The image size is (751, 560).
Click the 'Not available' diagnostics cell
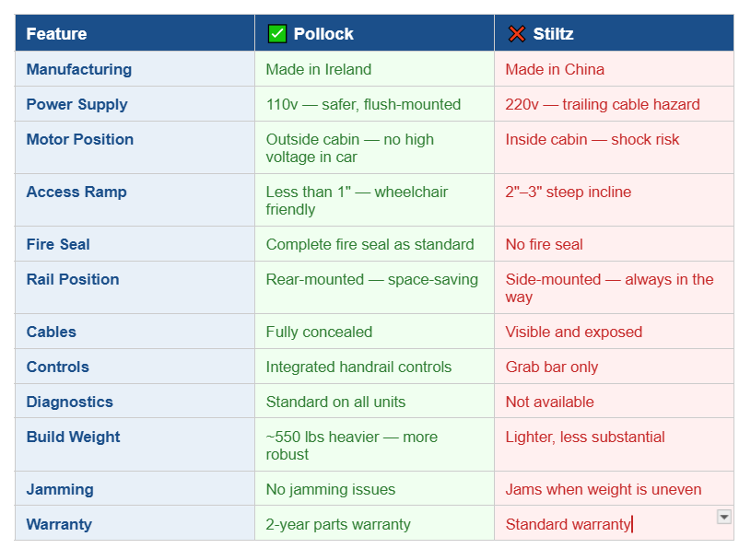[549, 402]
